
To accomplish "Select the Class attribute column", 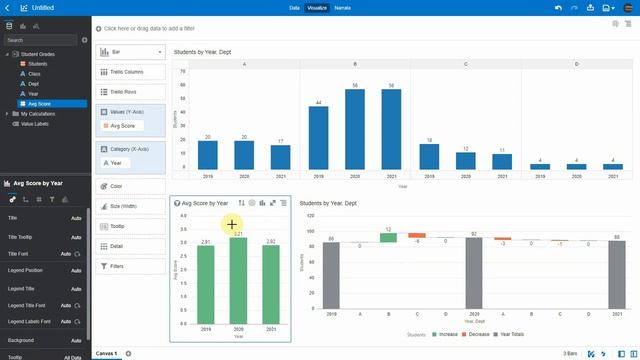I will point(34,74).
